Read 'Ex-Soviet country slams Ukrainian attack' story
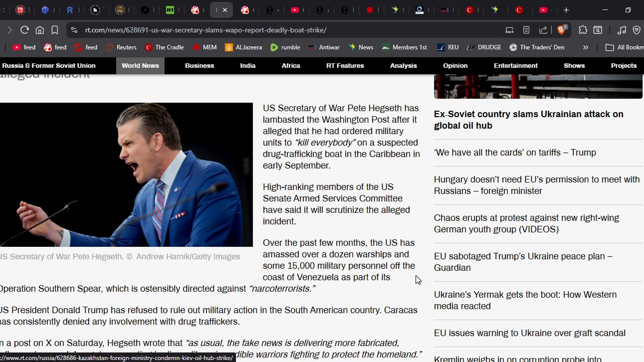The image size is (644, 362). tap(529, 120)
